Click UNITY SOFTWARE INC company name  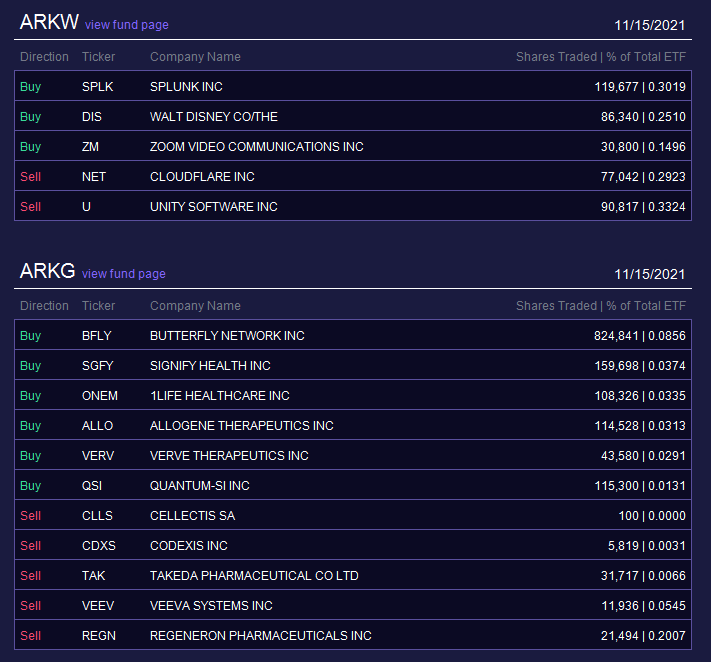[x=214, y=207]
